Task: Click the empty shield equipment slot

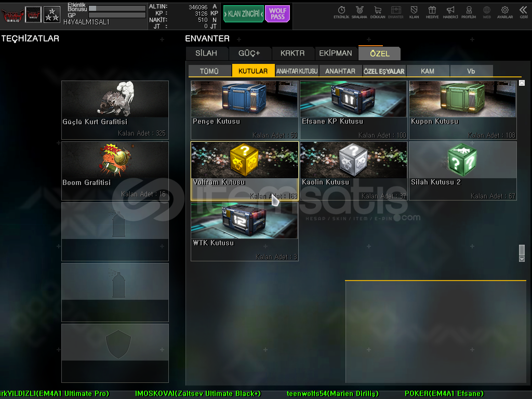Action: 115,353
